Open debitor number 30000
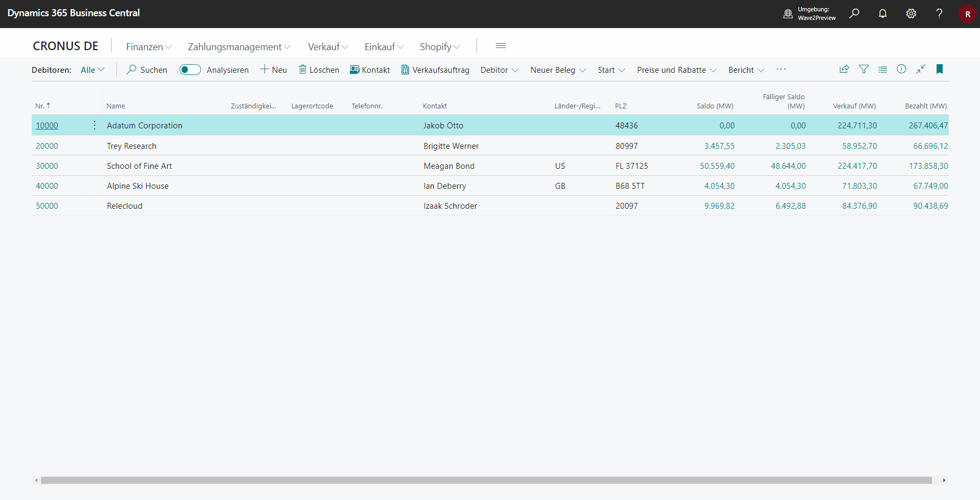980x500 pixels. (x=47, y=166)
